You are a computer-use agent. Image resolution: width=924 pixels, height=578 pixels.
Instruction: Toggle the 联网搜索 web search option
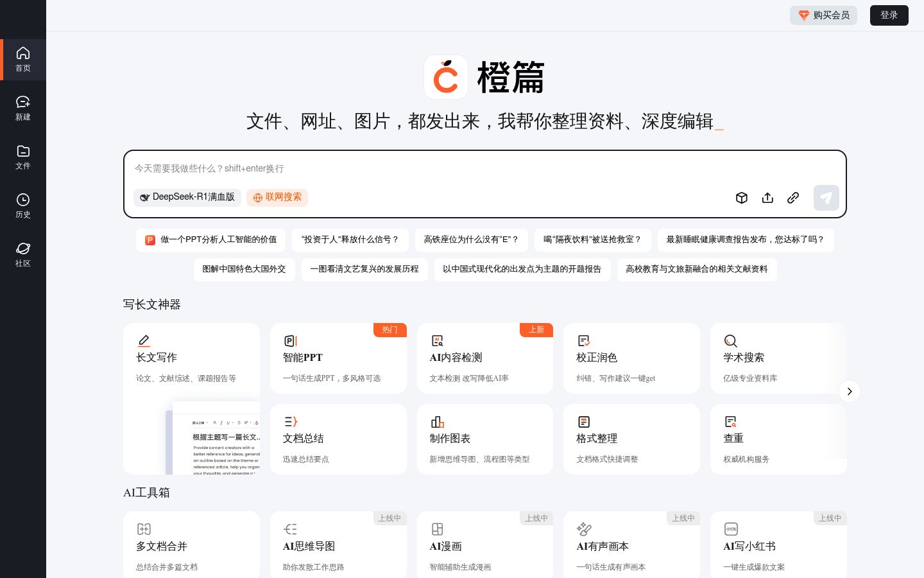(x=277, y=197)
